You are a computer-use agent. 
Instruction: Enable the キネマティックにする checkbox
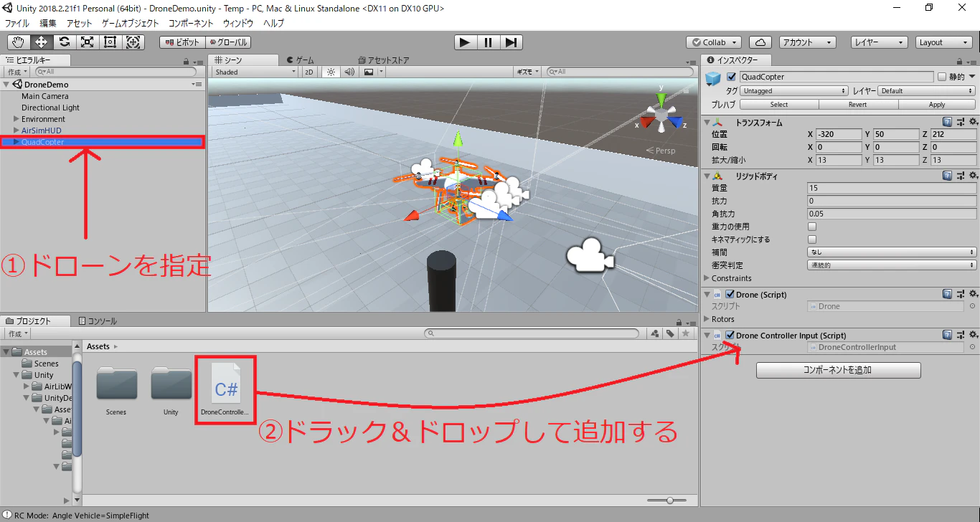pos(813,239)
